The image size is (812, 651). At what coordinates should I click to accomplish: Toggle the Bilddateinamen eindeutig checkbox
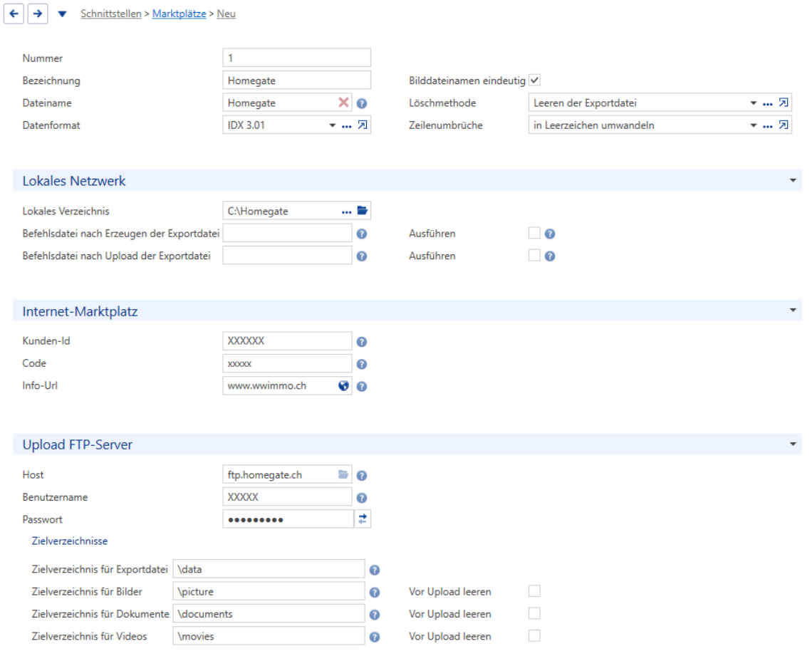534,80
